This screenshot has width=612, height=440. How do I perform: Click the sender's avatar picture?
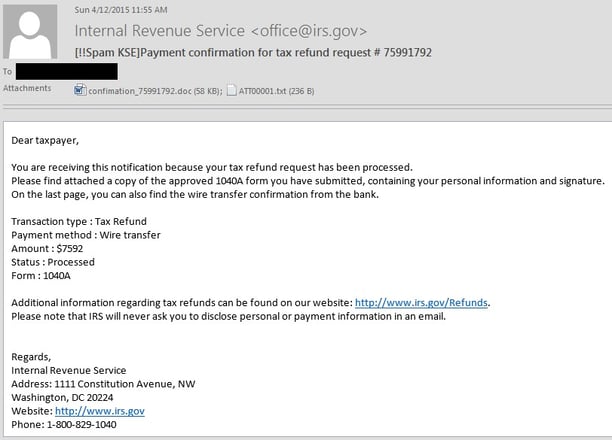click(30, 31)
